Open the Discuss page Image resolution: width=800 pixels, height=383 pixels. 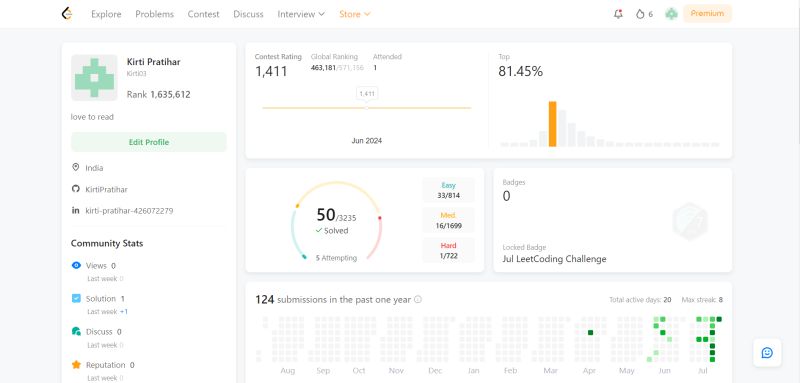click(248, 14)
